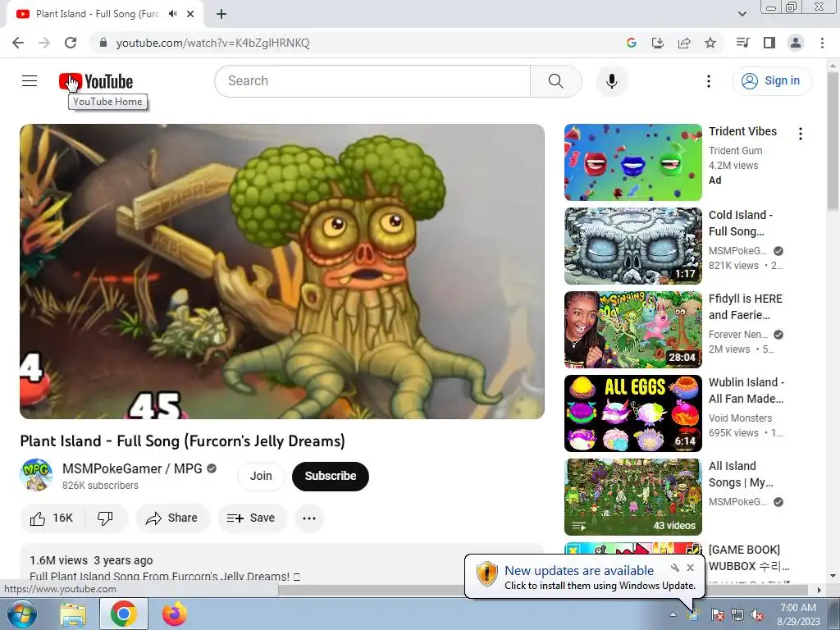Expand tab search chevron
This screenshot has width=840, height=630.
(742, 14)
